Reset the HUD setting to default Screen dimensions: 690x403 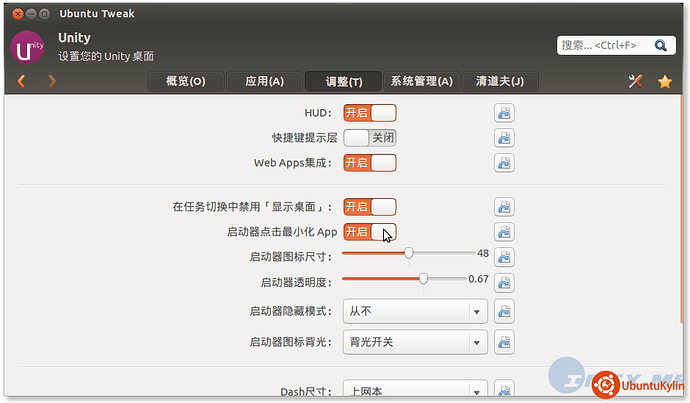[504, 113]
